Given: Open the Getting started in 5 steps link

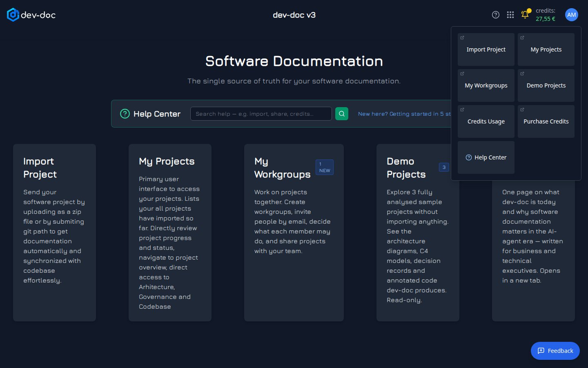Looking at the screenshot, I should [404, 114].
